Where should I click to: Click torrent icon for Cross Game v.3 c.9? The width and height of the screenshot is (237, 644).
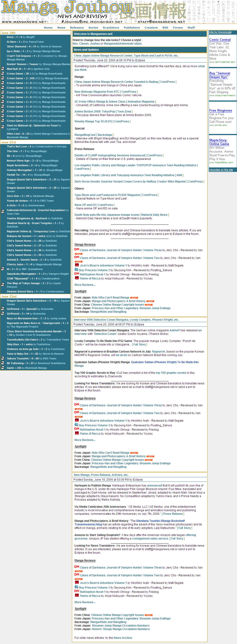(x=3, y=83)
